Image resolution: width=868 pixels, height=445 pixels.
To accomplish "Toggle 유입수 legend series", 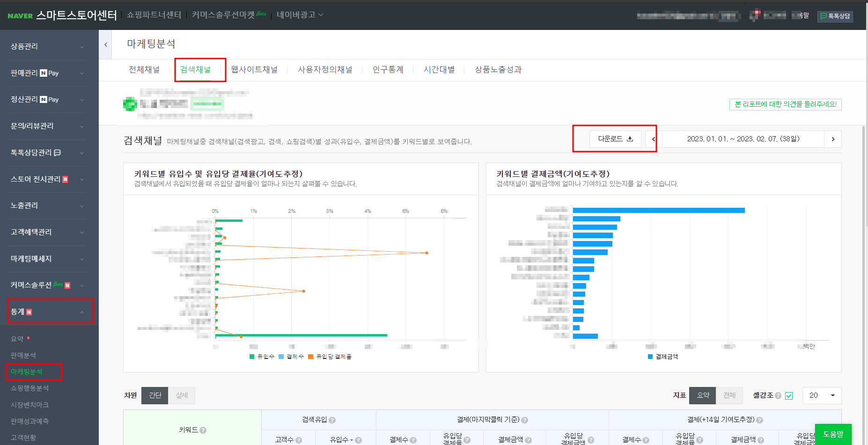I will click(262, 357).
